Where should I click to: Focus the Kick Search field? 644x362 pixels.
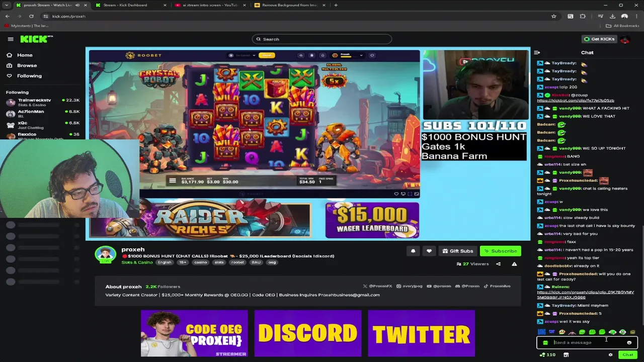point(322,39)
